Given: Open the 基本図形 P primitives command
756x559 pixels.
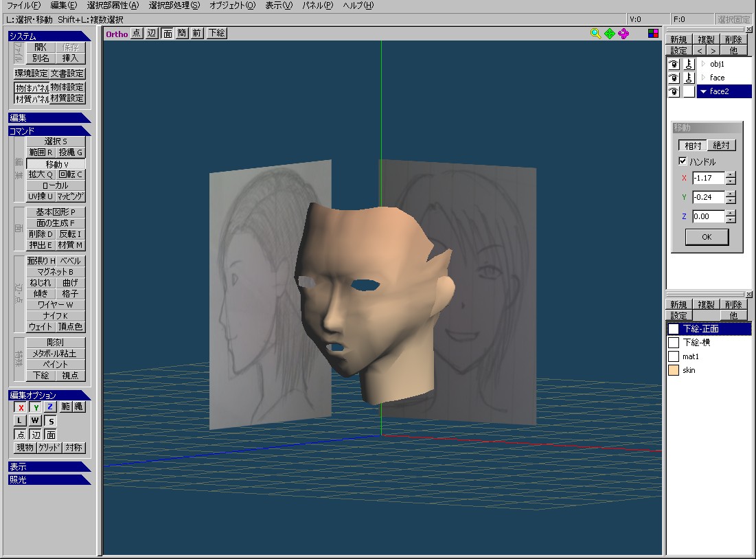Looking at the screenshot, I should [56, 212].
